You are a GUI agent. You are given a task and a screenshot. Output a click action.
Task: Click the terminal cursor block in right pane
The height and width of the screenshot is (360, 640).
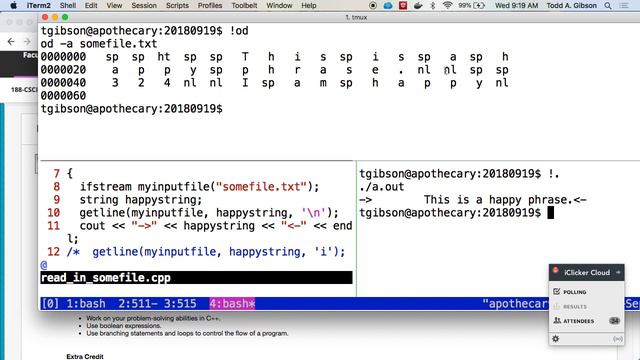(x=551, y=213)
